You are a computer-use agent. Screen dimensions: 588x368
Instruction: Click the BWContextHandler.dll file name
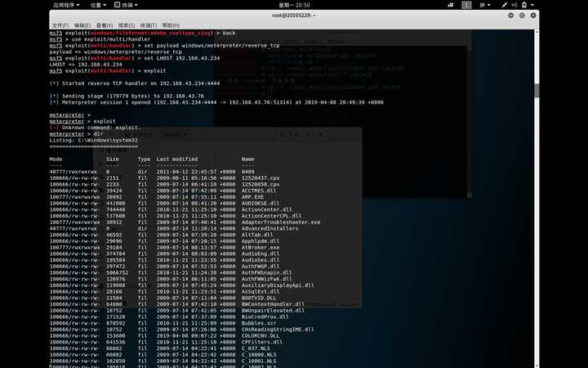(274, 304)
